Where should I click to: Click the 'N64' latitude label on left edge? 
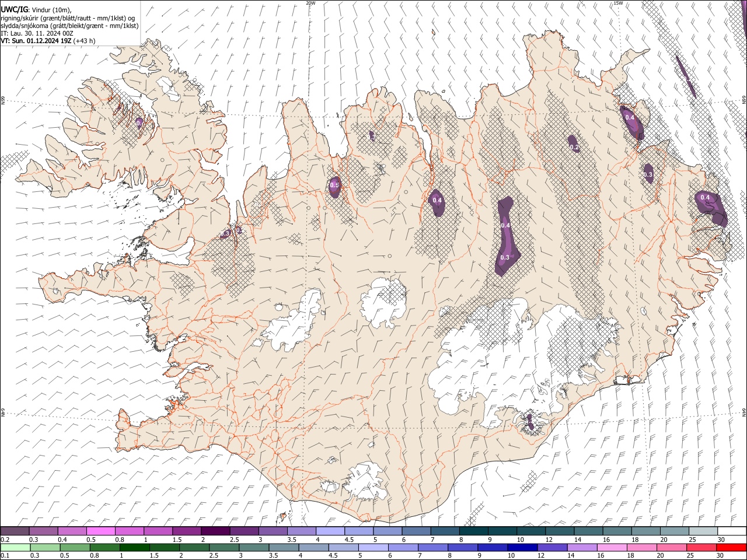(3, 412)
